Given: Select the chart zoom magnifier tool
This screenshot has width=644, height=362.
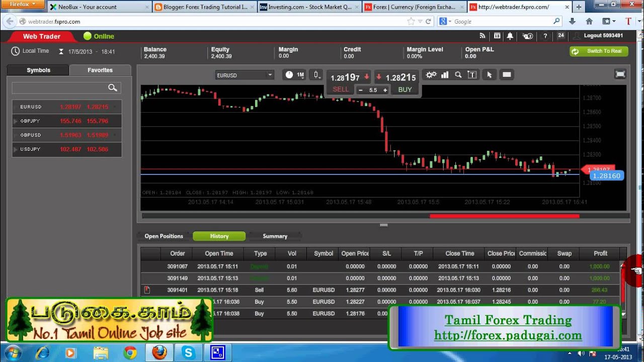Looking at the screenshot, I should [x=458, y=74].
